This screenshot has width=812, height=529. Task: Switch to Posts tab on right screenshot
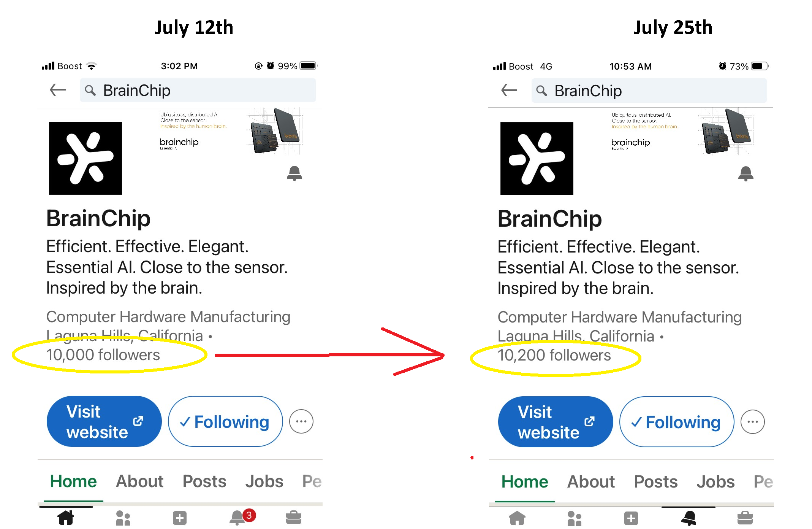point(656,481)
